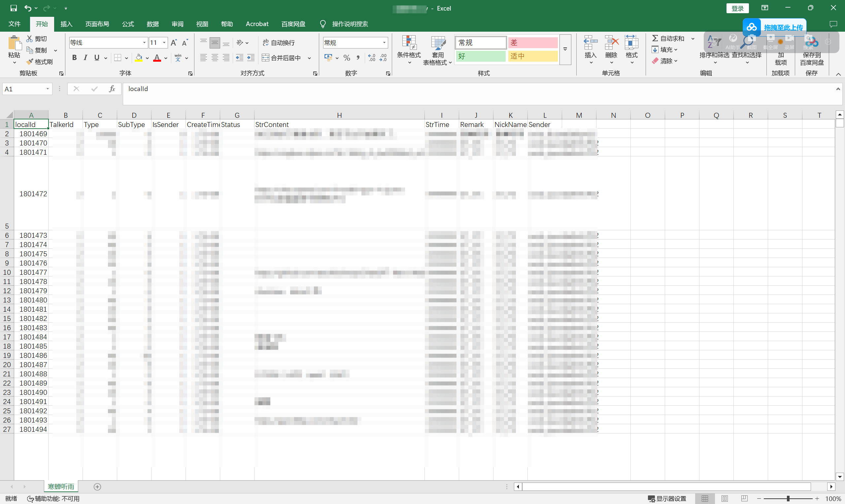Click the insert function fx icon
The width and height of the screenshot is (845, 504).
pos(112,89)
